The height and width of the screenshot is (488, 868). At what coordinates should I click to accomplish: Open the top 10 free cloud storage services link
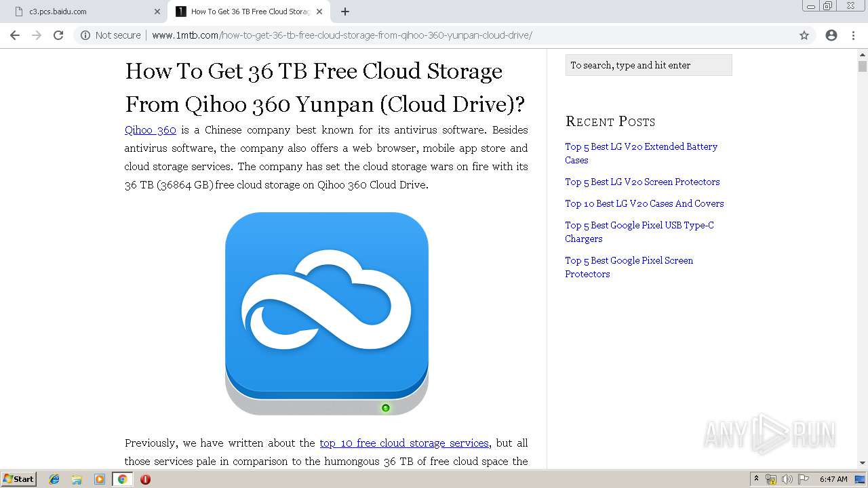(404, 443)
